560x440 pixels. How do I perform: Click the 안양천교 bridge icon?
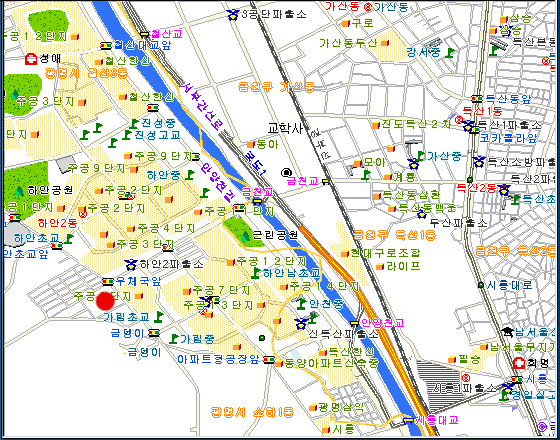tap(354, 323)
